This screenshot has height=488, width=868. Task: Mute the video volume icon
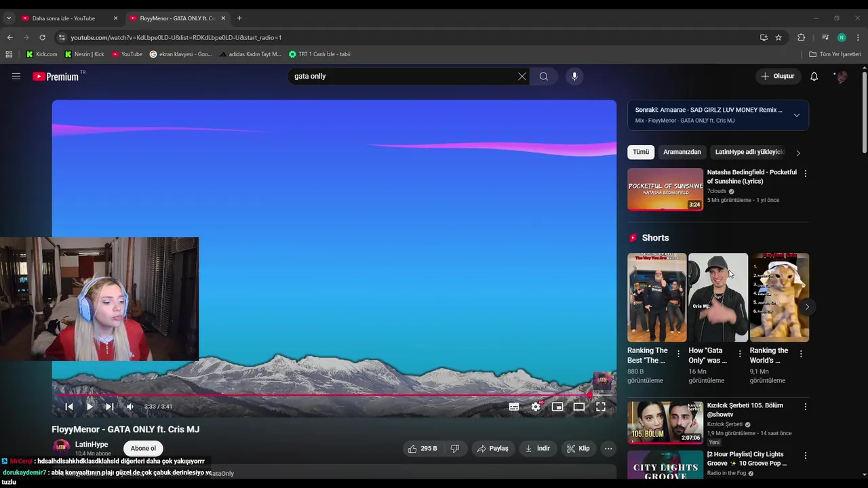coord(130,407)
